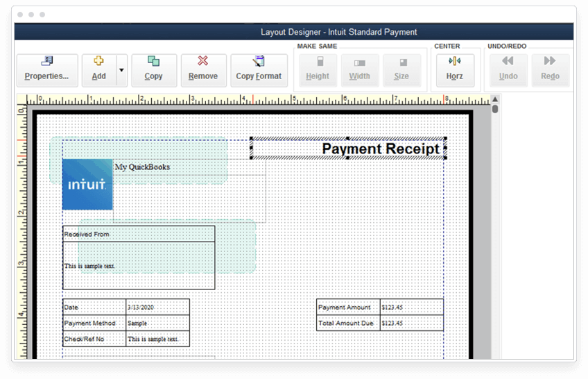Screen dimensions: 588x379
Task: Open the Properties dialog from the toolbar
Action: pos(47,70)
